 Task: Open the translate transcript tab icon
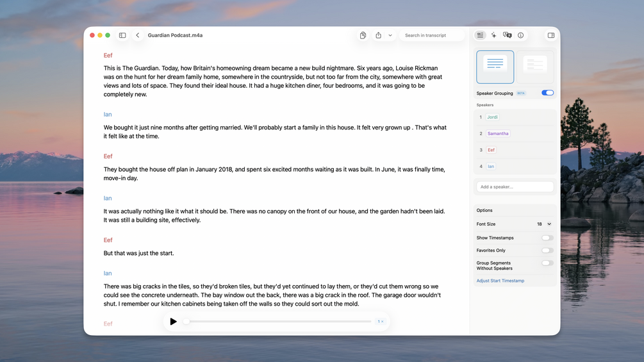pyautogui.click(x=507, y=35)
